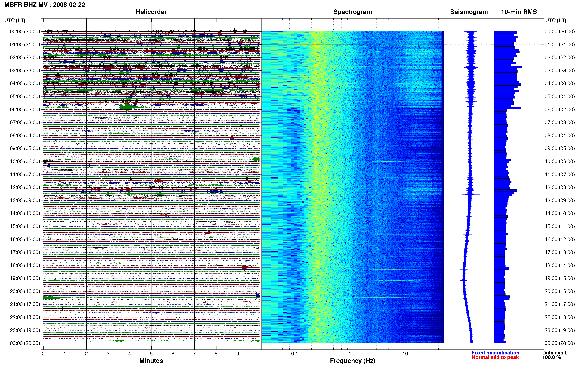
Task: Click left-axis time label '10:00 (06:00)'
Action: click(25, 161)
